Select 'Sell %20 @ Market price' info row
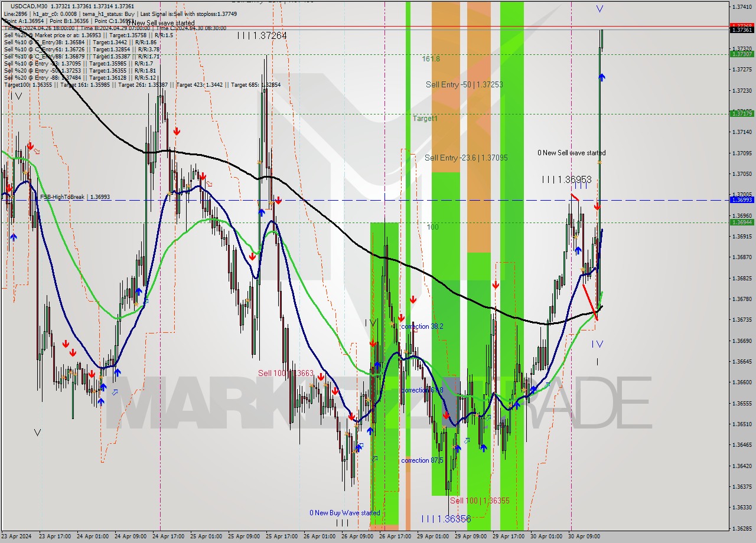 click(88, 35)
